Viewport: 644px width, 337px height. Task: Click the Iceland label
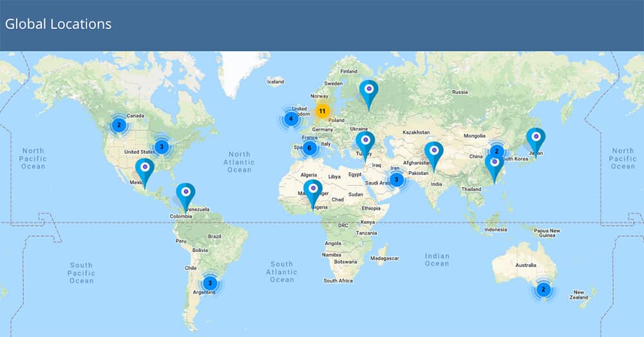pos(276,82)
